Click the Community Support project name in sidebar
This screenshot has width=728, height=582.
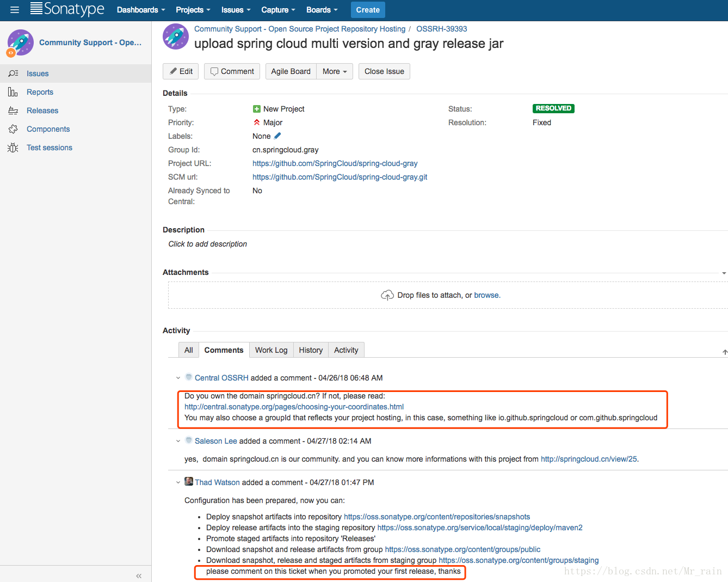point(90,42)
